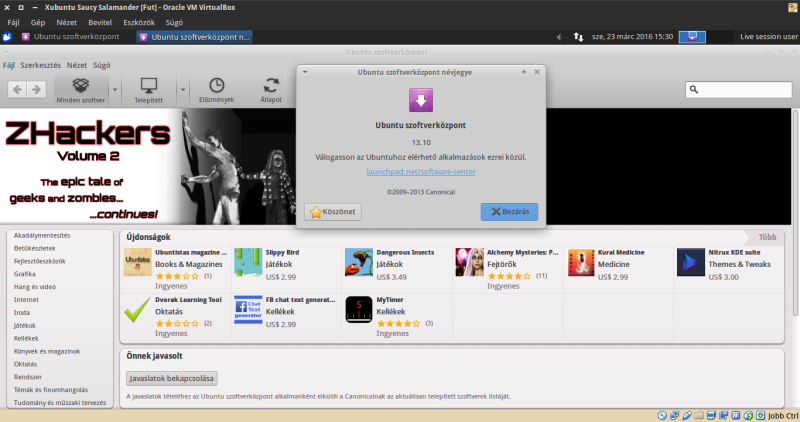Open the Slippy Bird app icon
The image size is (800, 422).
point(248,262)
